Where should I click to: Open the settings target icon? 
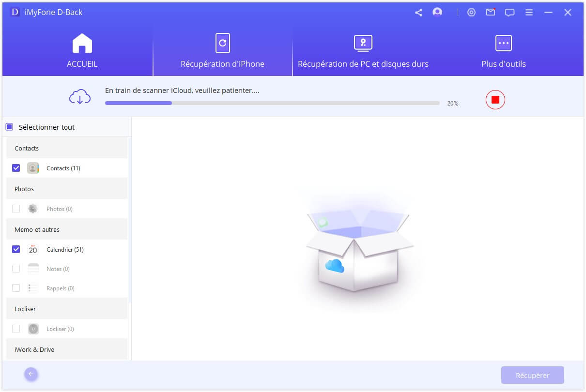click(471, 13)
